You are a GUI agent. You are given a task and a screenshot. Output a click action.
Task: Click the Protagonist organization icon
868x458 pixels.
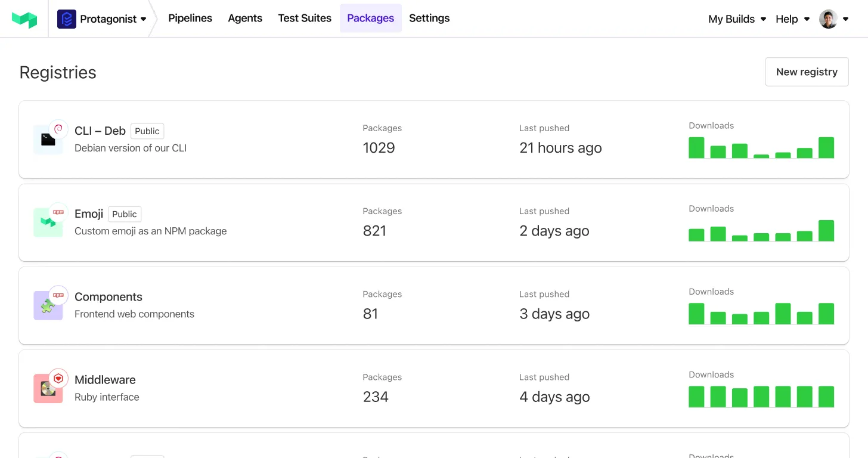pyautogui.click(x=67, y=19)
